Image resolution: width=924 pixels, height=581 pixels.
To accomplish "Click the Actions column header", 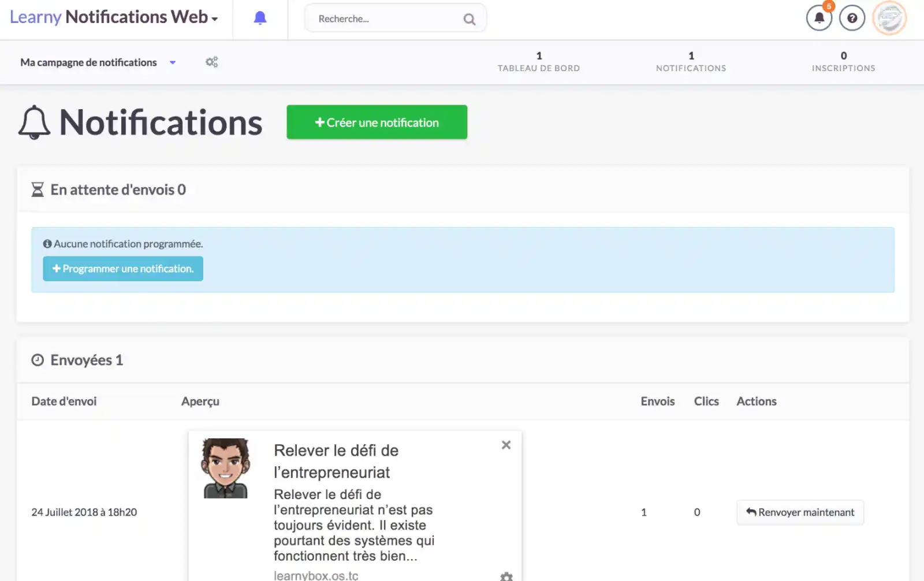I will click(x=757, y=401).
